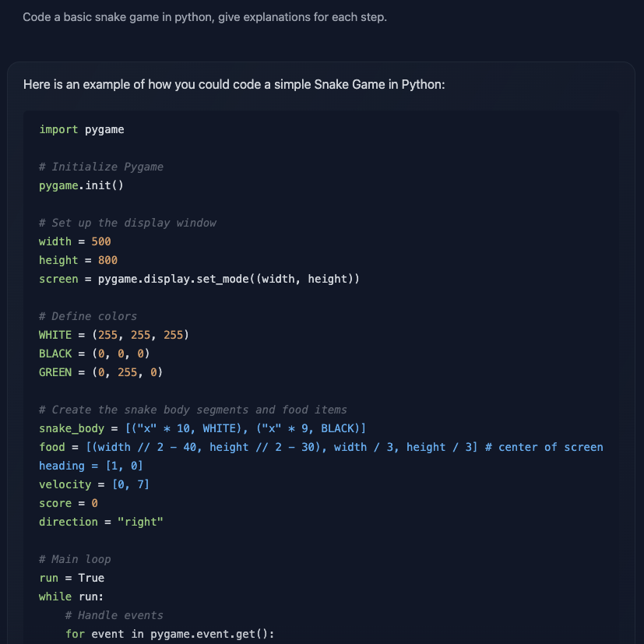Click the 'snake_body' assignment line

point(202,428)
